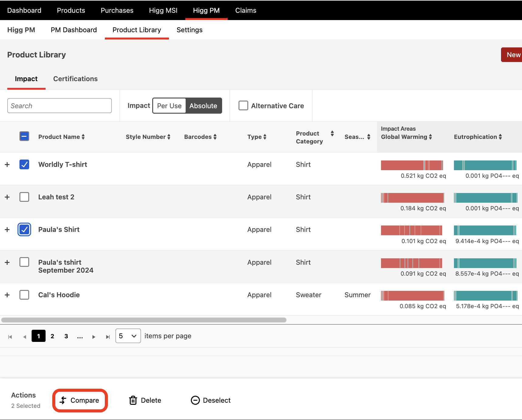Image resolution: width=522 pixels, height=420 pixels.
Task: Open the Dashboard menu
Action: (x=24, y=10)
